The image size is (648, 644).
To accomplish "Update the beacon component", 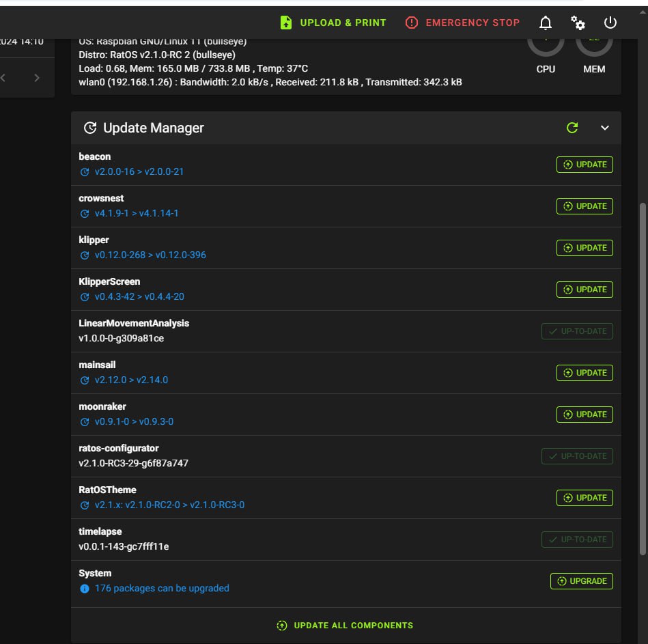I will pos(584,165).
